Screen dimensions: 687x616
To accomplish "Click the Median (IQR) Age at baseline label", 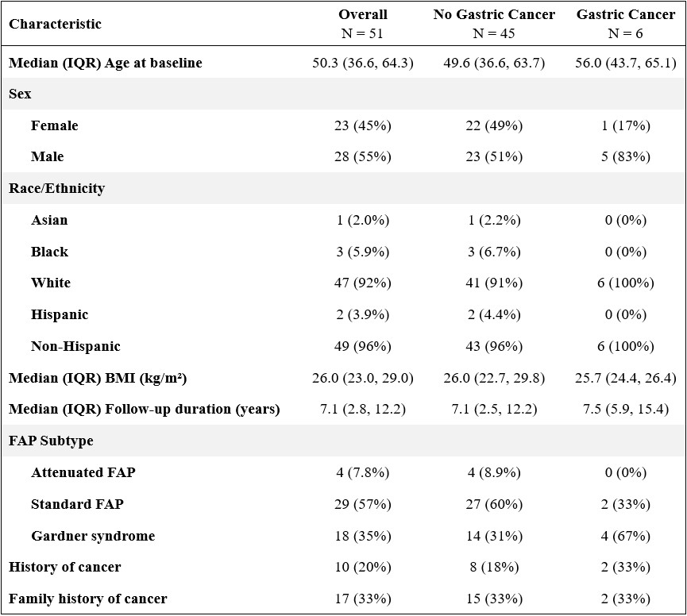I will (x=106, y=64).
